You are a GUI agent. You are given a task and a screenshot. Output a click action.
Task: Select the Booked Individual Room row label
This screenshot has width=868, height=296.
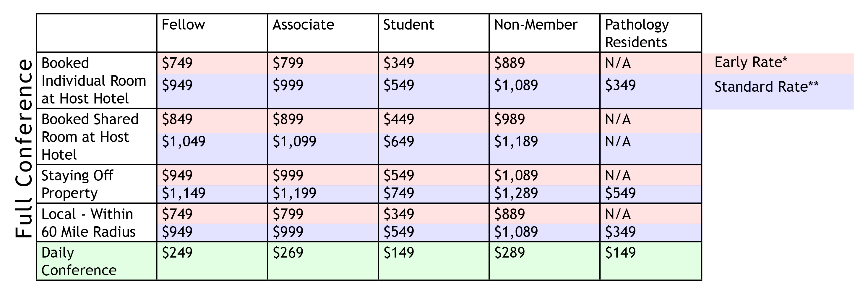click(93, 81)
